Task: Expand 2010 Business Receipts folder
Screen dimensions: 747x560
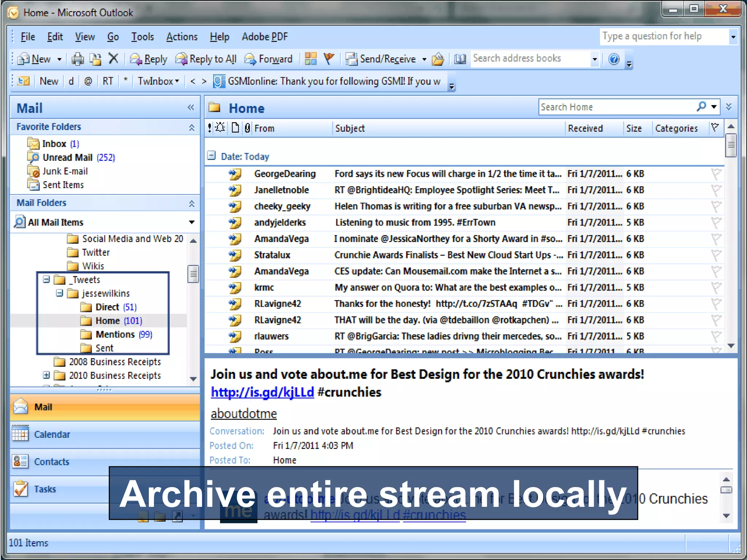Action: click(46, 375)
